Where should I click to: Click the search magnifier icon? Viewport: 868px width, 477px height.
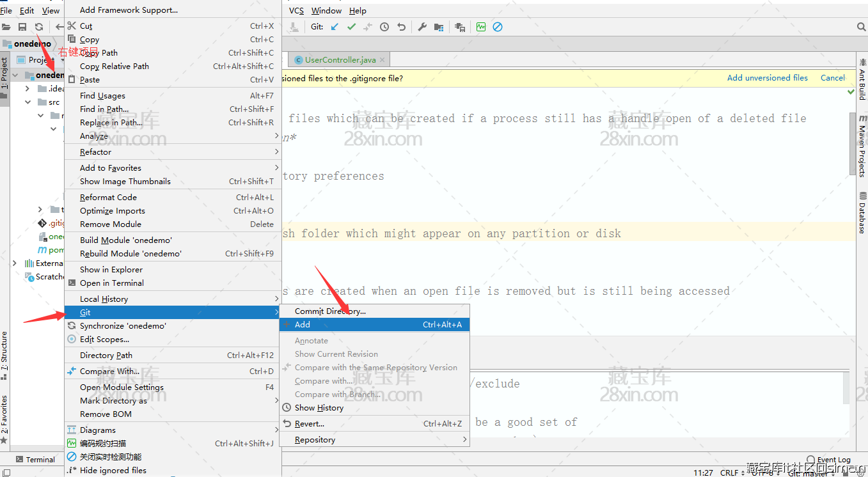(861, 27)
